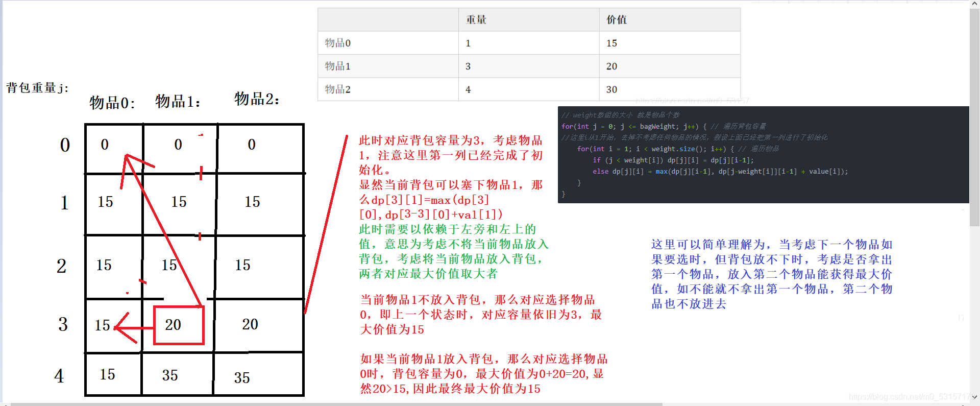
Task: Click the red paragraph starting '如果当前物品1放入背包'
Action: tap(484, 374)
